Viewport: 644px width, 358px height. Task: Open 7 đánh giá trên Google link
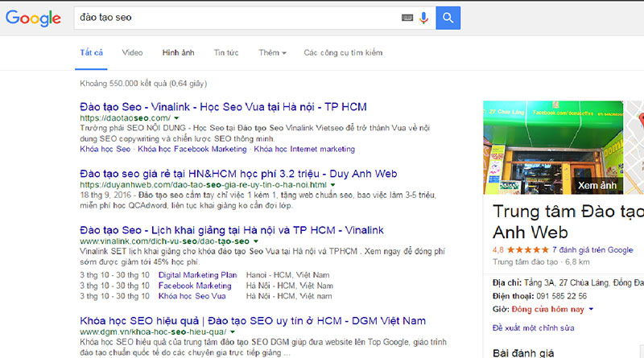pos(592,250)
